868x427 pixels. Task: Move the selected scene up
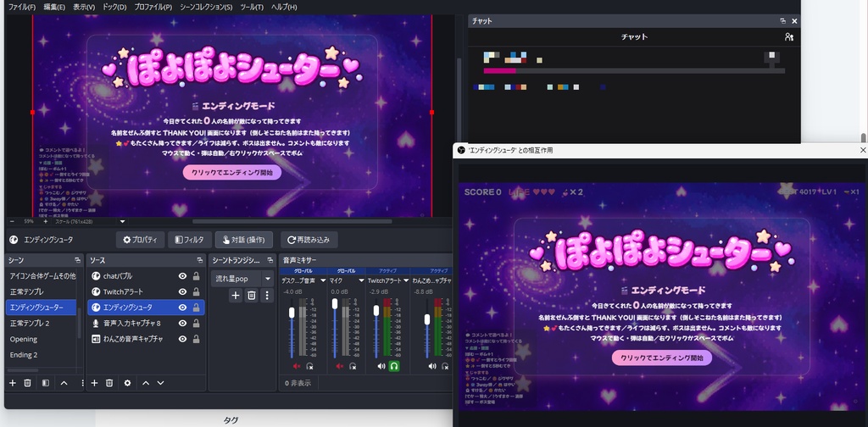coord(64,383)
